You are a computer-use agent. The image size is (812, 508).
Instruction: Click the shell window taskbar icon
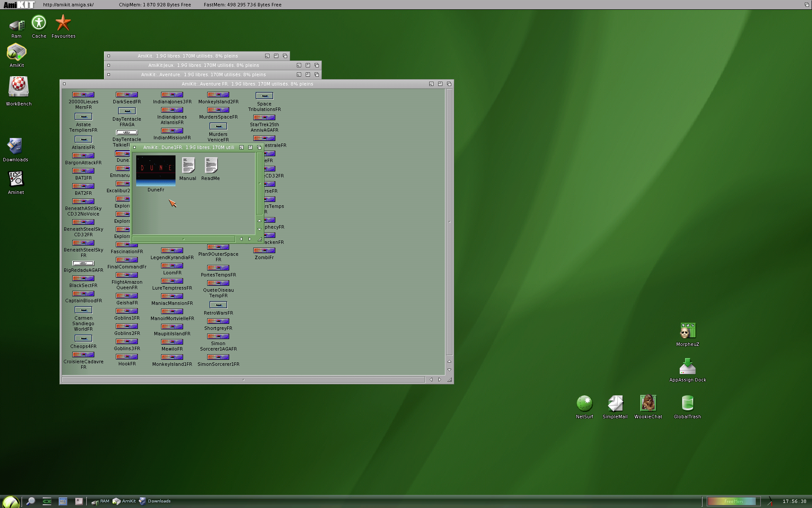63,501
